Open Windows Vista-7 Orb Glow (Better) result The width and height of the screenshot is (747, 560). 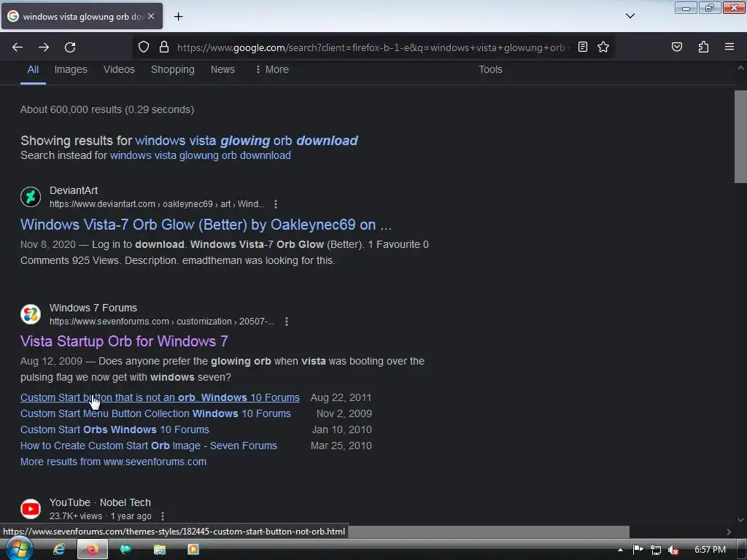tap(206, 225)
